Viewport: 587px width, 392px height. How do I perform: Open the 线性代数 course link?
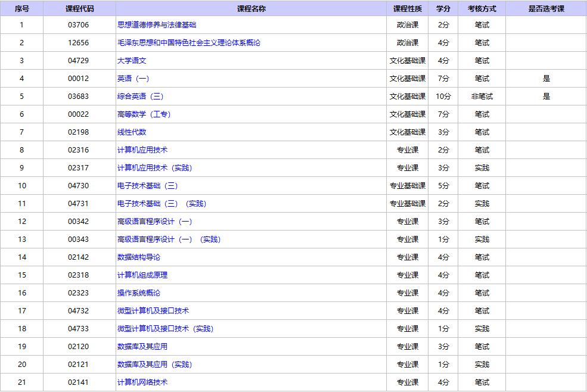pyautogui.click(x=132, y=132)
